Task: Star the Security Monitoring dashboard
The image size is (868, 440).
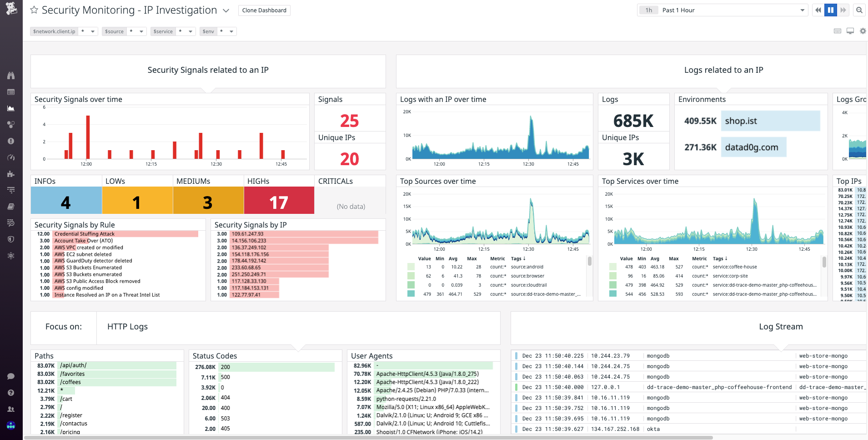Action: (33, 10)
